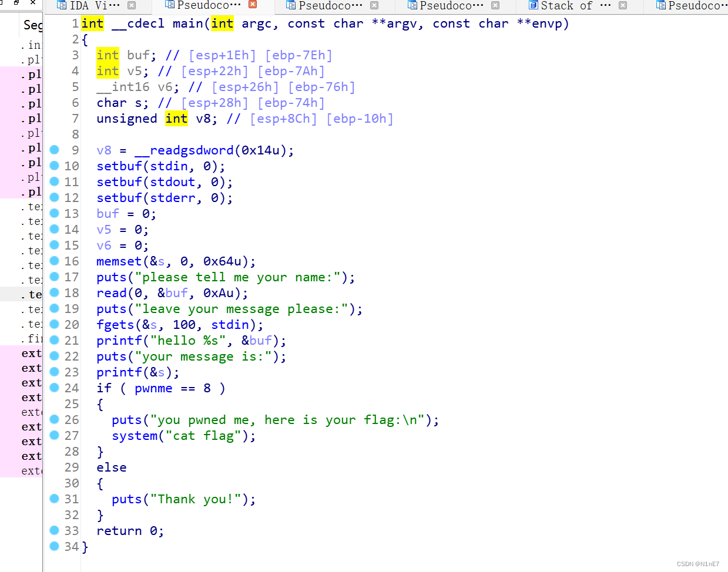Image resolution: width=728 pixels, height=572 pixels.
Task: Select the **envp parameter in main signature
Action: click(x=539, y=23)
